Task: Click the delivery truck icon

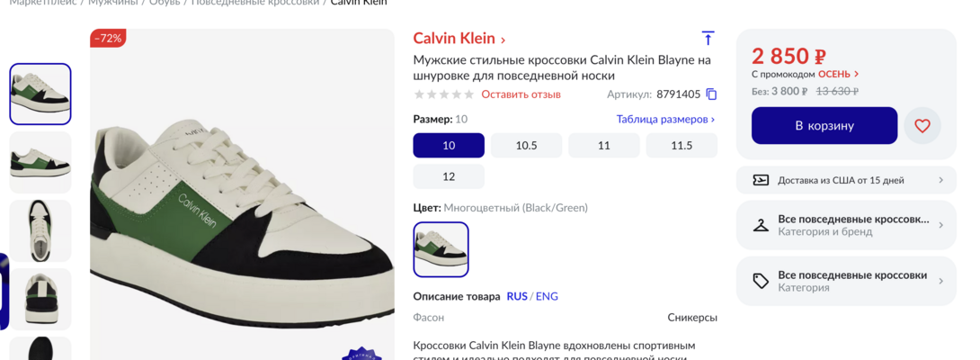Action: click(761, 180)
